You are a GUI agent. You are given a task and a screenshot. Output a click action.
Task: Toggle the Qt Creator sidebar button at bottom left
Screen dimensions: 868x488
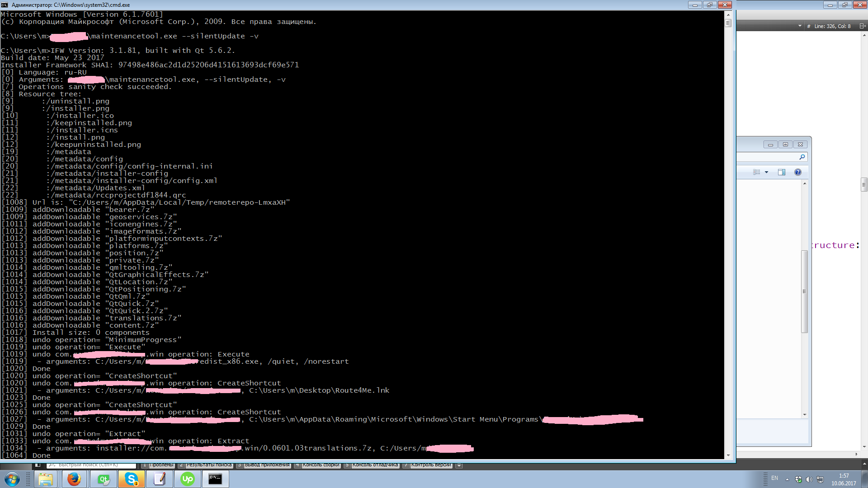(x=38, y=465)
